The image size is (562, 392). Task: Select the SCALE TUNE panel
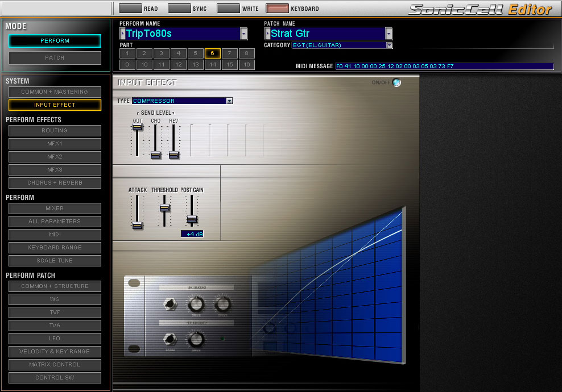click(55, 260)
